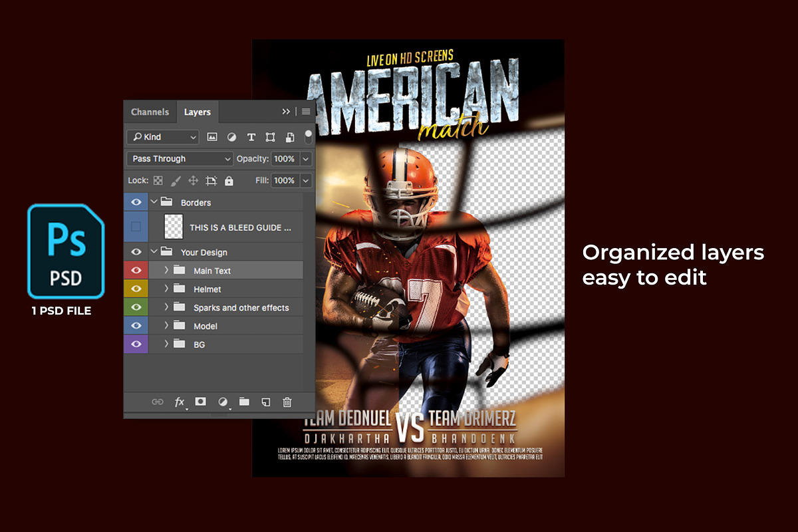Hide the Model group
Viewport: 798px width, 532px height.
click(x=136, y=326)
